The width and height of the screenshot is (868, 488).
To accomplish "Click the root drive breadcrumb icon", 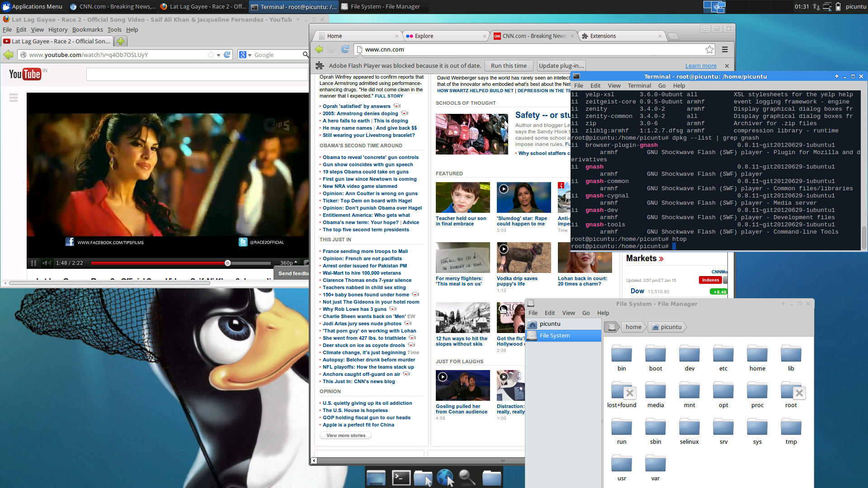I will click(x=612, y=327).
